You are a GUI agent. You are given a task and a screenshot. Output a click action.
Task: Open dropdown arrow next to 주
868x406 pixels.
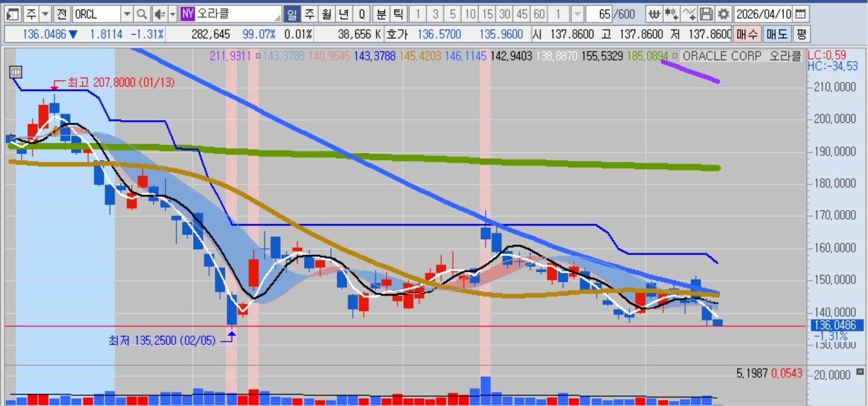tap(45, 13)
